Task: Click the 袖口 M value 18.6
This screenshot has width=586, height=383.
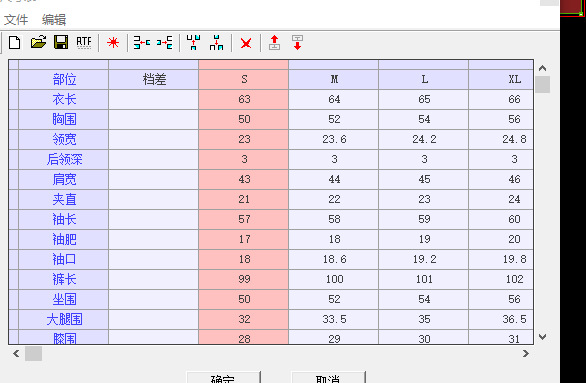Action: [334, 259]
